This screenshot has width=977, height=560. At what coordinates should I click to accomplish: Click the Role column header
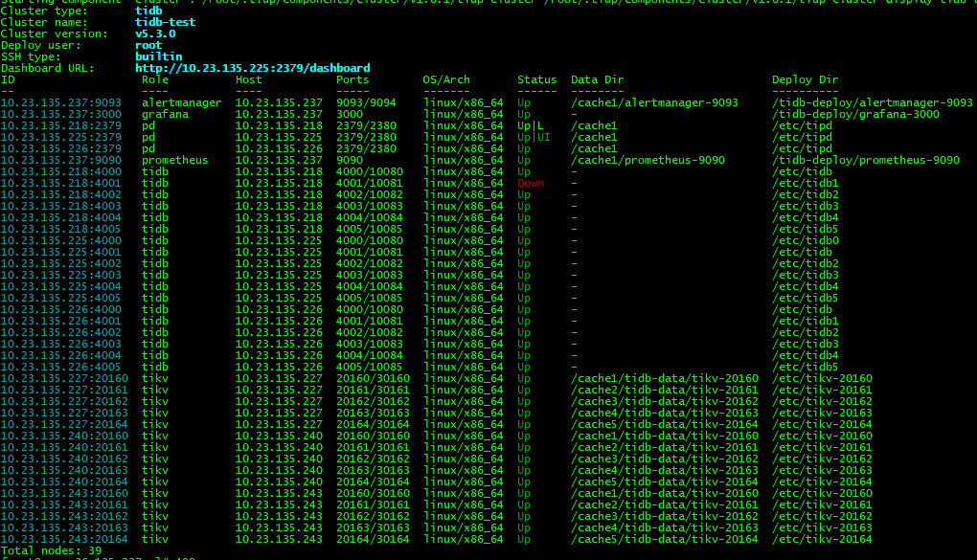(155, 79)
